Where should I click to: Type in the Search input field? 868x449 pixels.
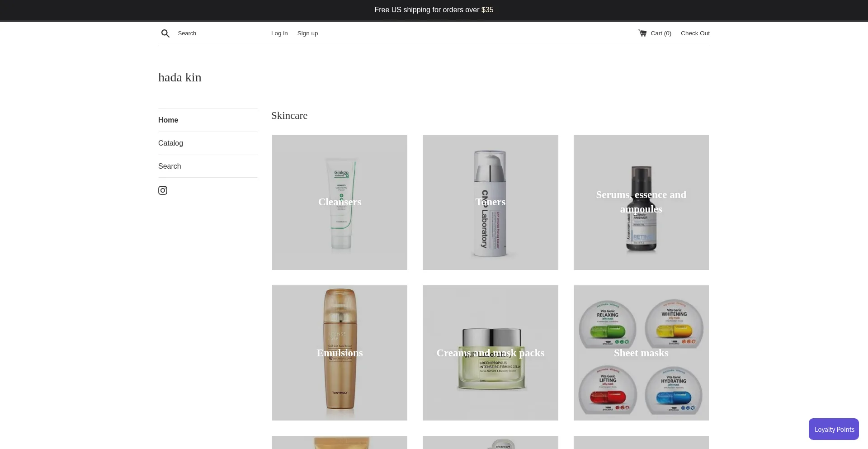(217, 33)
